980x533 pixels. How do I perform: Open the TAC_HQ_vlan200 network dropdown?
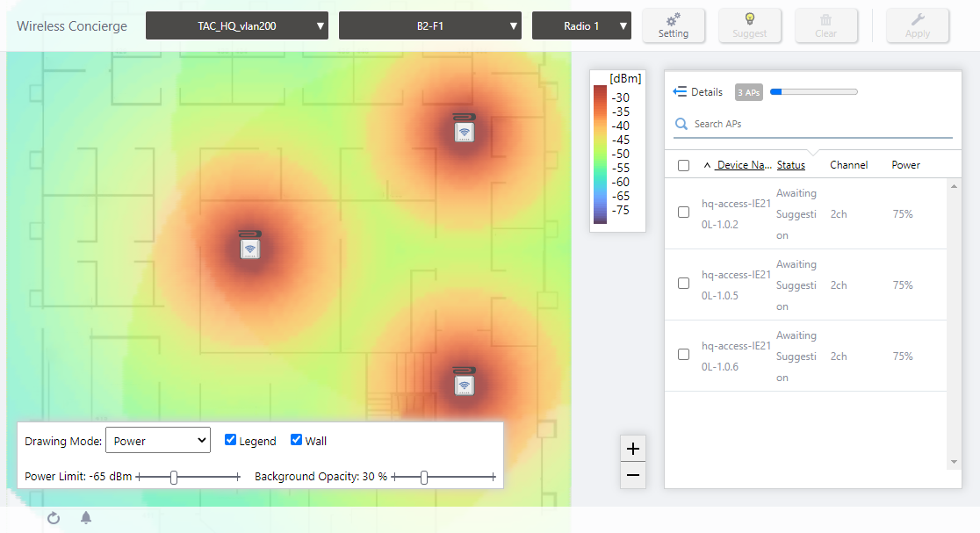click(x=237, y=26)
